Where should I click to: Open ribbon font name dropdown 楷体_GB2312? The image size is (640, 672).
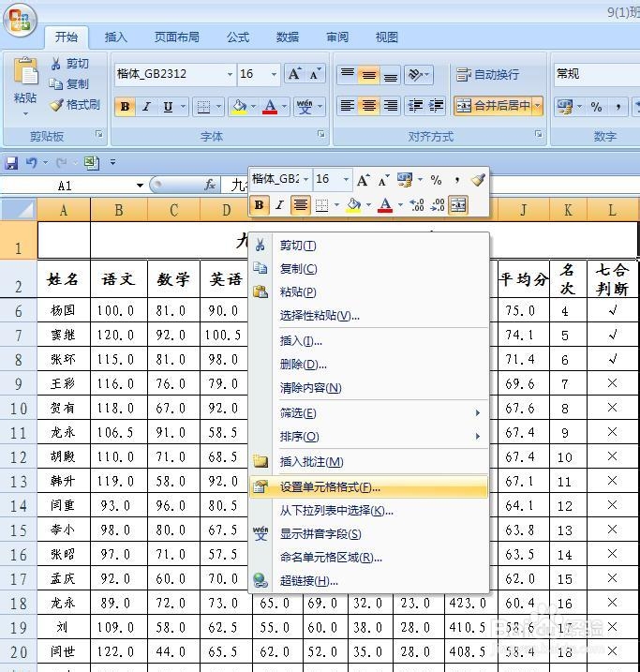click(x=230, y=74)
